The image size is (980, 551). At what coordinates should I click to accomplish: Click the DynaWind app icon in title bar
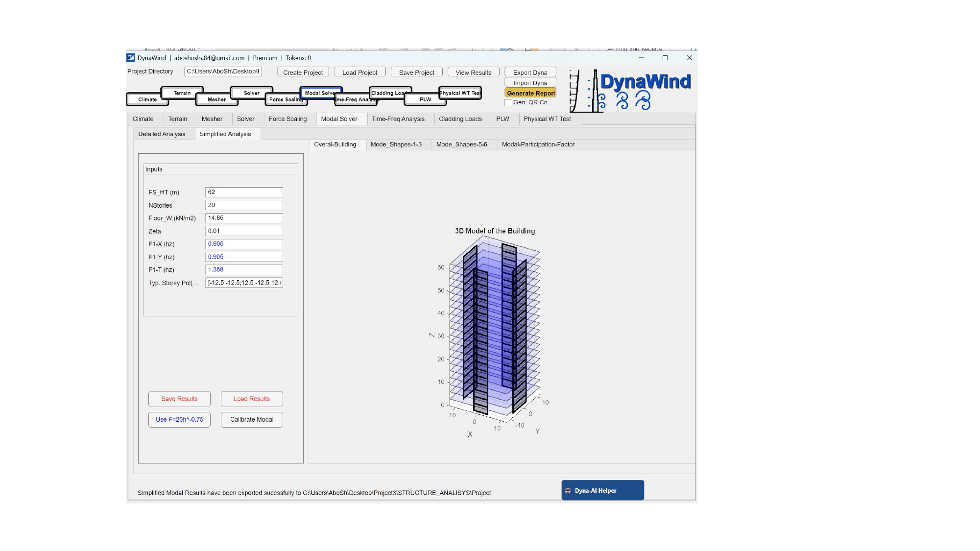131,58
